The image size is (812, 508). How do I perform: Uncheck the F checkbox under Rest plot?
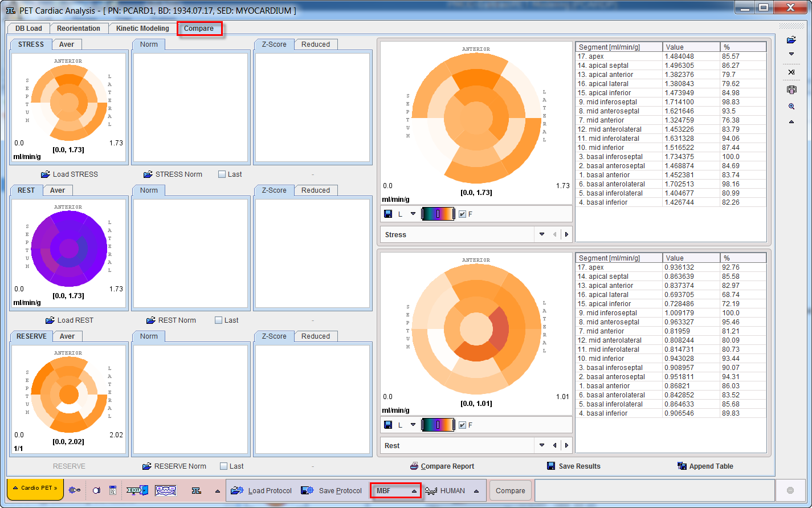462,425
